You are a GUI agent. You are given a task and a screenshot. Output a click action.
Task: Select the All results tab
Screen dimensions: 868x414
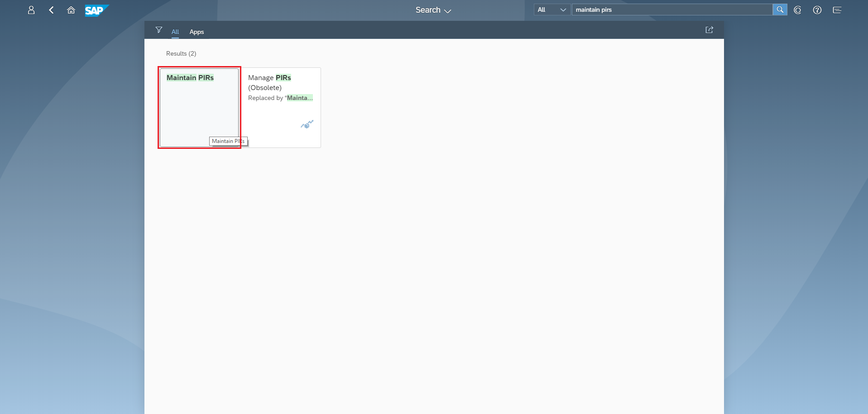175,32
